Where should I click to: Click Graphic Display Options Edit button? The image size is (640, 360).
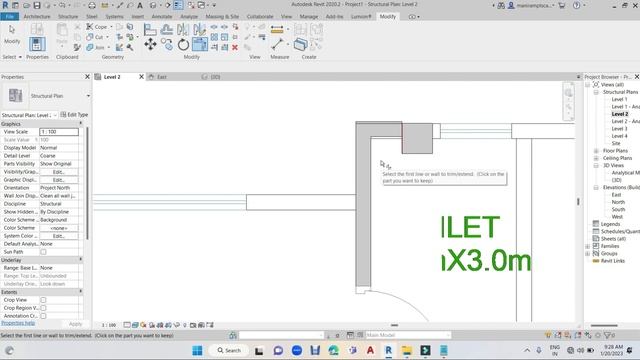[x=59, y=180]
